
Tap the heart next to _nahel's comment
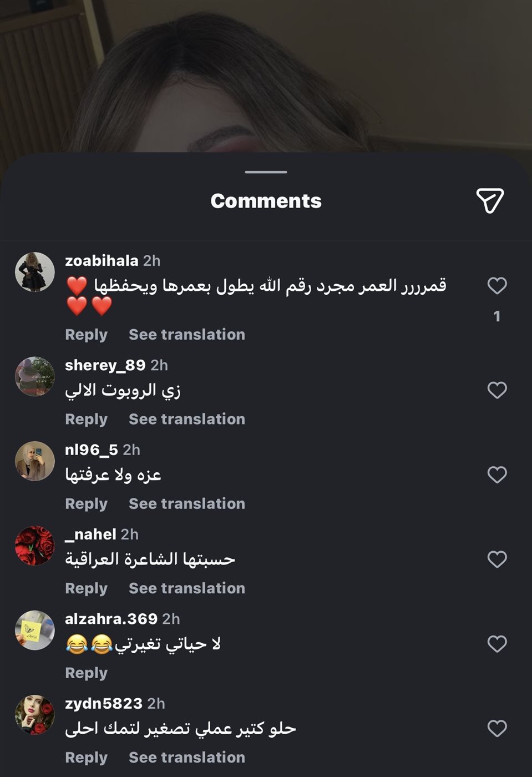click(x=497, y=559)
